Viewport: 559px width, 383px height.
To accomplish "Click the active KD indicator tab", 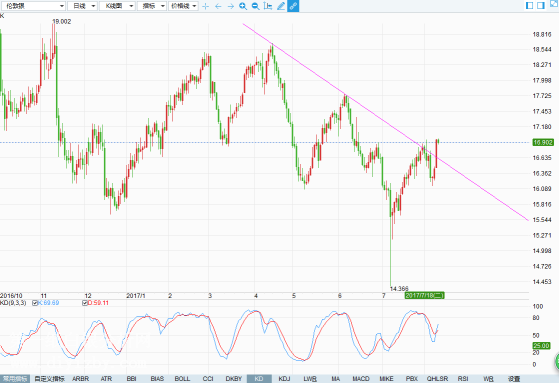I will (259, 379).
